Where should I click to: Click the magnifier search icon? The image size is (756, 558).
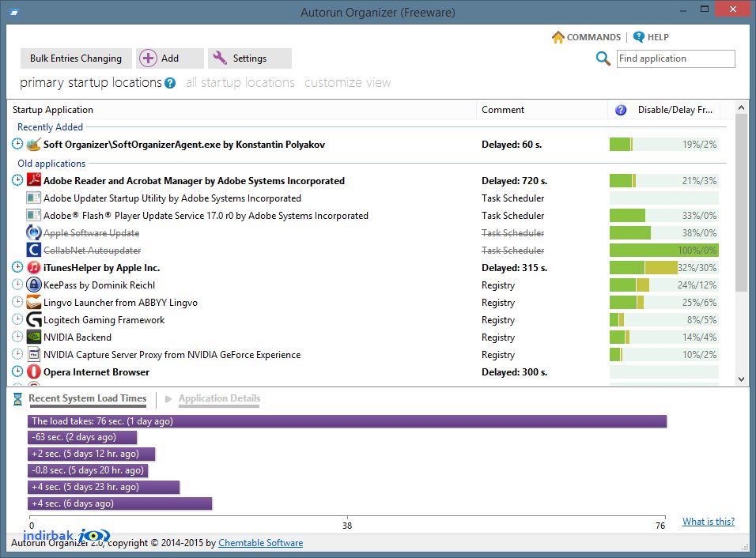coord(603,58)
